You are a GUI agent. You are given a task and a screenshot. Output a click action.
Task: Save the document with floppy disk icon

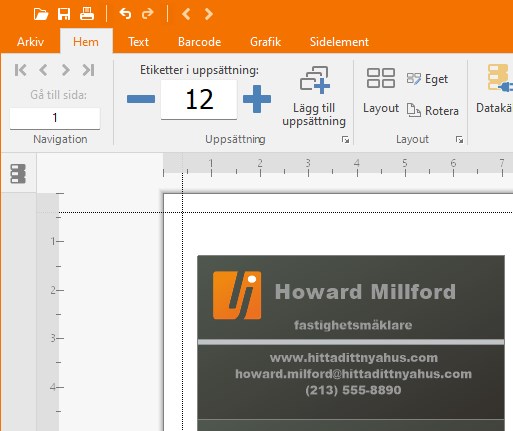pyautogui.click(x=64, y=14)
